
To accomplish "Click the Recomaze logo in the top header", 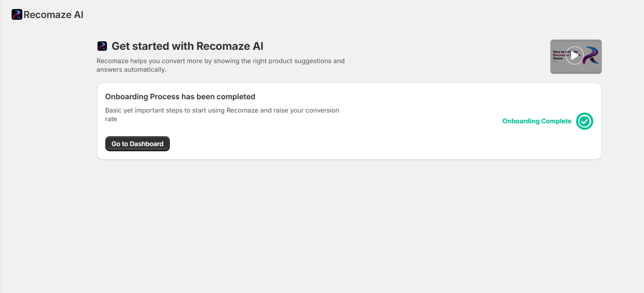I will point(17,15).
